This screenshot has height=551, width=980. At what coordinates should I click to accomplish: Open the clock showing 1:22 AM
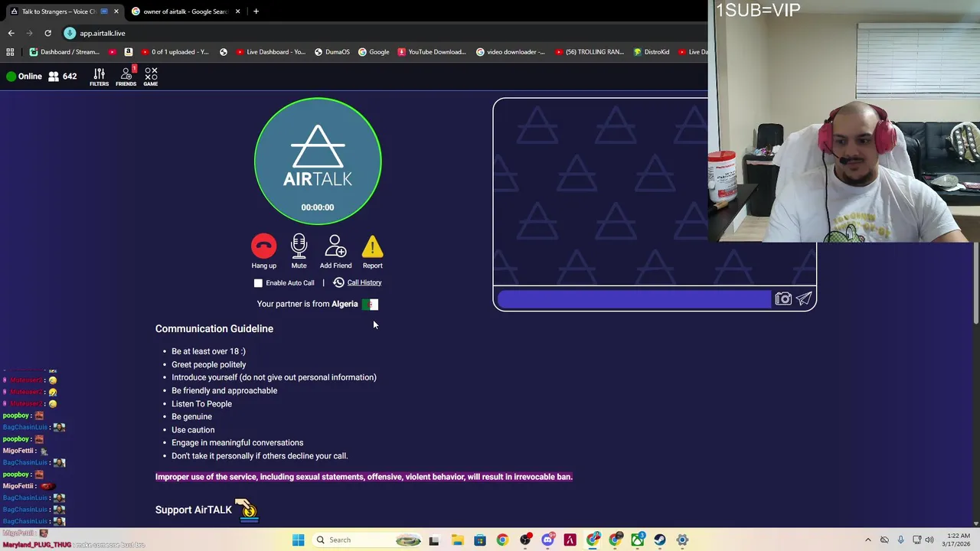tap(958, 540)
